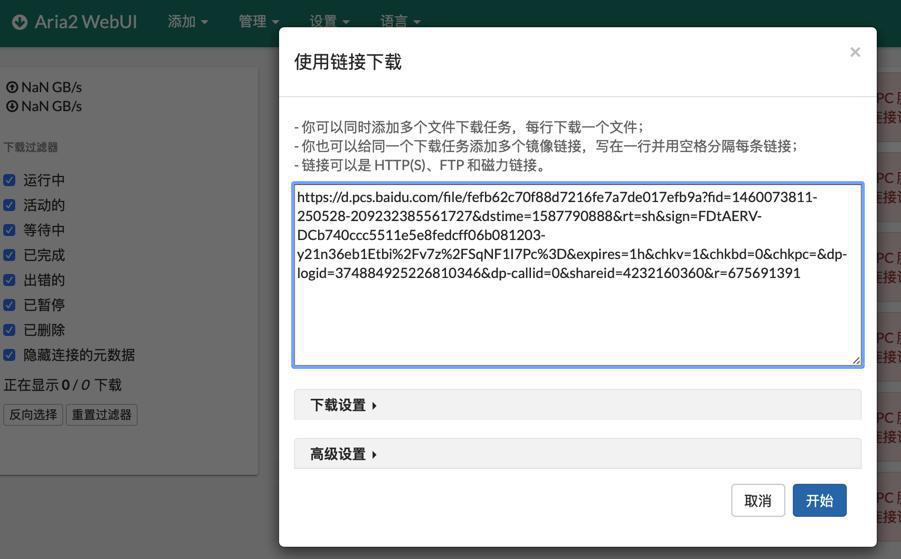Click the 开始 button to start download

pos(819,500)
